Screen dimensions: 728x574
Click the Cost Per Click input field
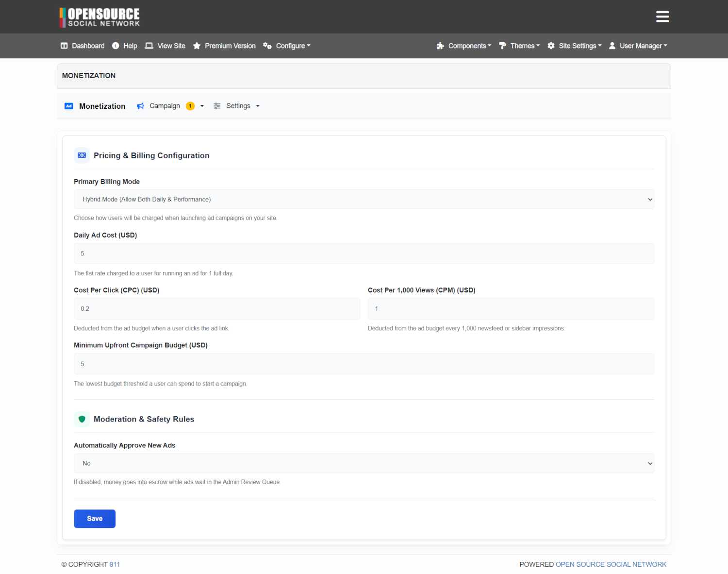click(x=217, y=308)
